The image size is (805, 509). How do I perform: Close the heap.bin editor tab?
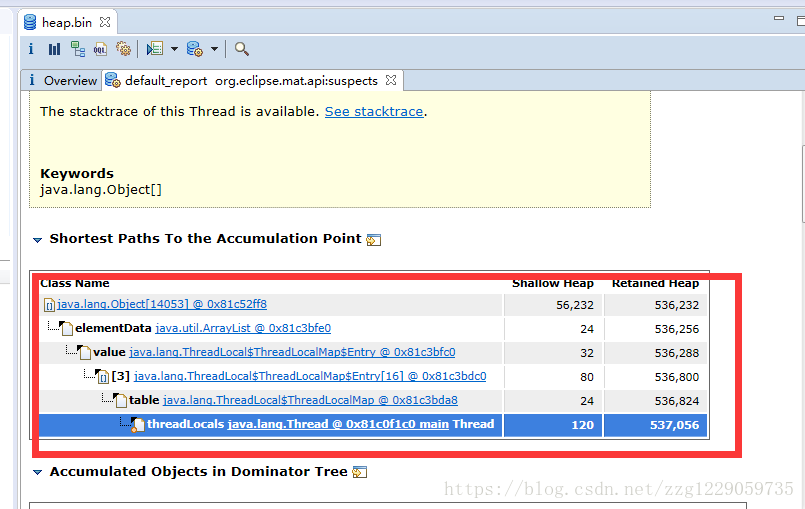pos(103,22)
